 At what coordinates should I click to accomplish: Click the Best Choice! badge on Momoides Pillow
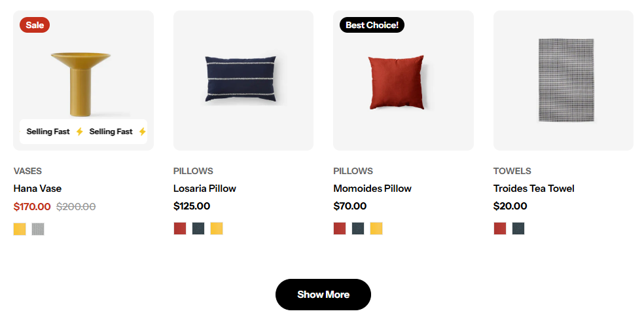[372, 25]
